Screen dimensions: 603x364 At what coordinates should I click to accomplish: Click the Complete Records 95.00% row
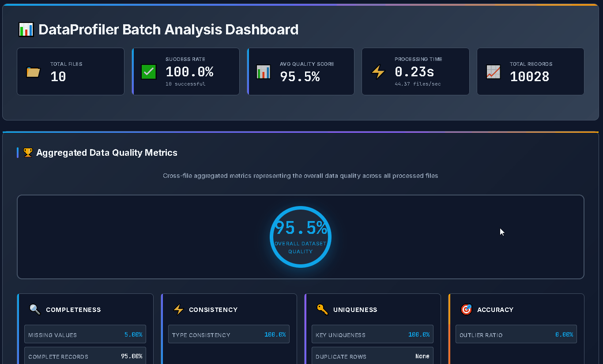[x=85, y=355]
